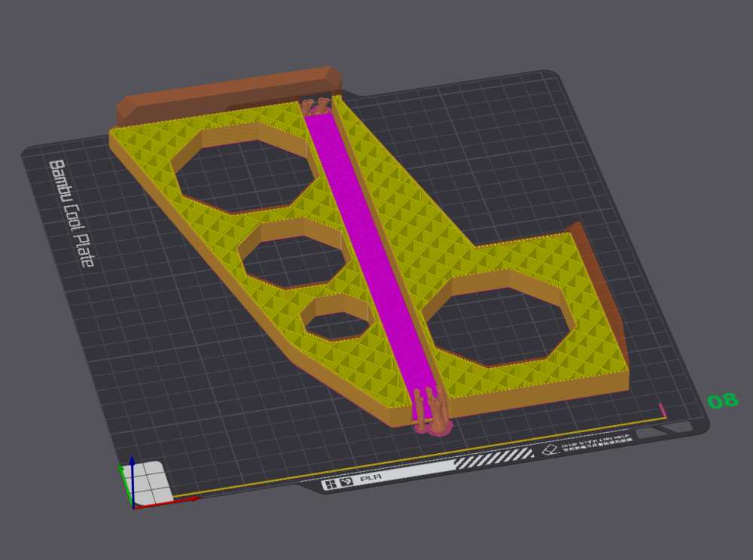The width and height of the screenshot is (753, 560).
Task: Click the small square icon left of PLA text
Action: (x=346, y=482)
